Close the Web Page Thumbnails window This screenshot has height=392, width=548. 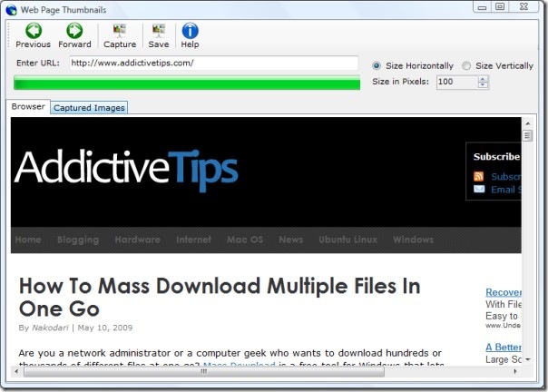(524, 7)
